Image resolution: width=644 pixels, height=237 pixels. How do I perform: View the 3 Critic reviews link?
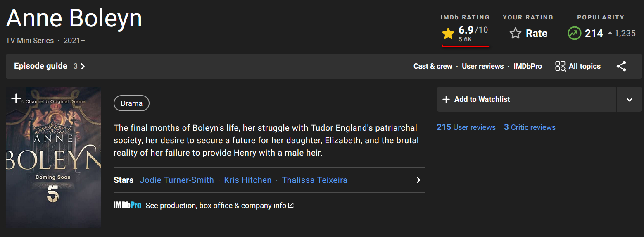tap(530, 127)
